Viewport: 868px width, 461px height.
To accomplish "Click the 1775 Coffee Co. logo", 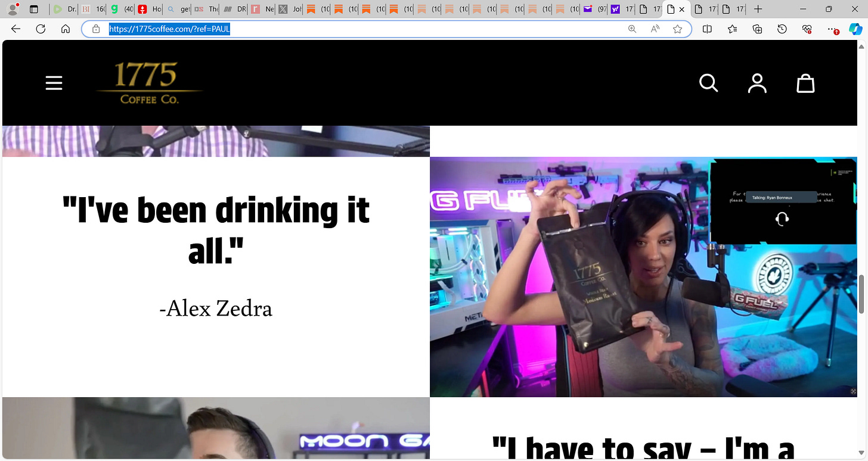I will pos(150,83).
